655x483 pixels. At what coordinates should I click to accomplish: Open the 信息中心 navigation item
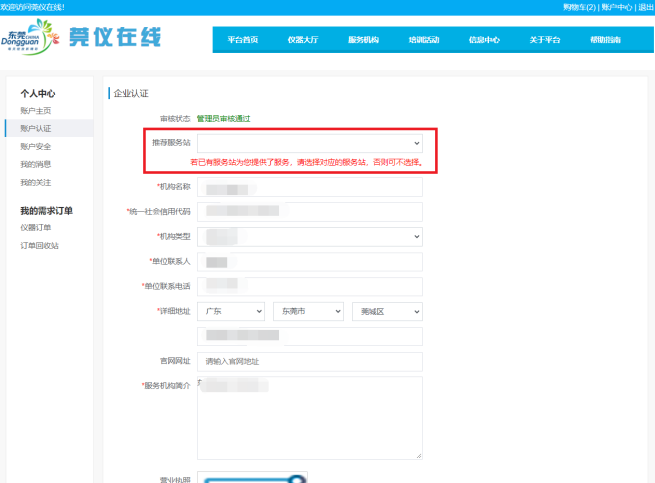click(x=484, y=40)
